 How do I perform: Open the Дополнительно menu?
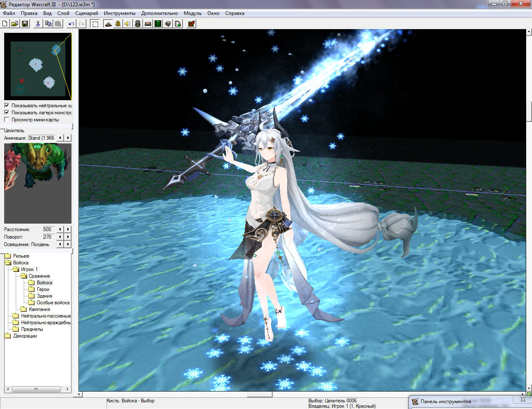(x=160, y=13)
